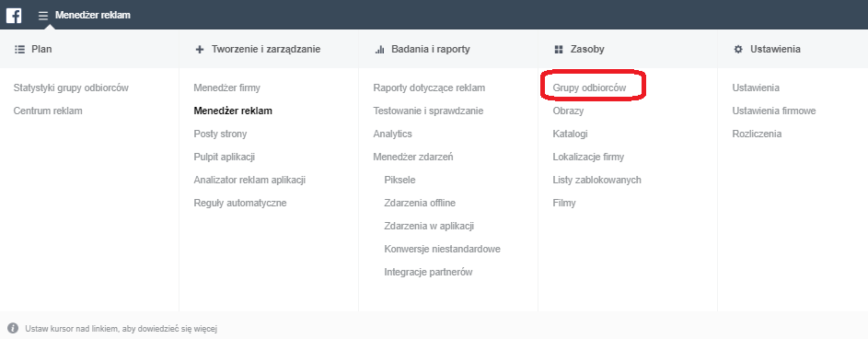868x339 pixels.
Task: Toggle the hamburger menu icon
Action: tap(43, 16)
